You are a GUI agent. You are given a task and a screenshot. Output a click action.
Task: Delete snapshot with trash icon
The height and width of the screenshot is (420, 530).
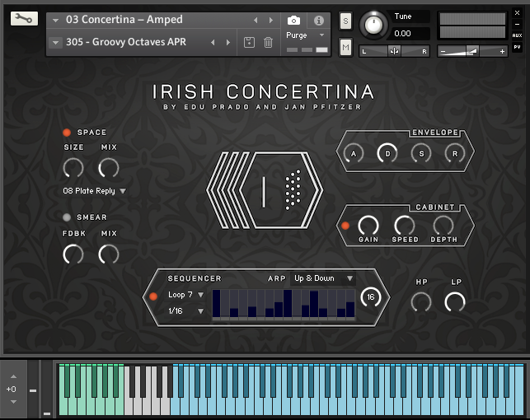pos(268,42)
